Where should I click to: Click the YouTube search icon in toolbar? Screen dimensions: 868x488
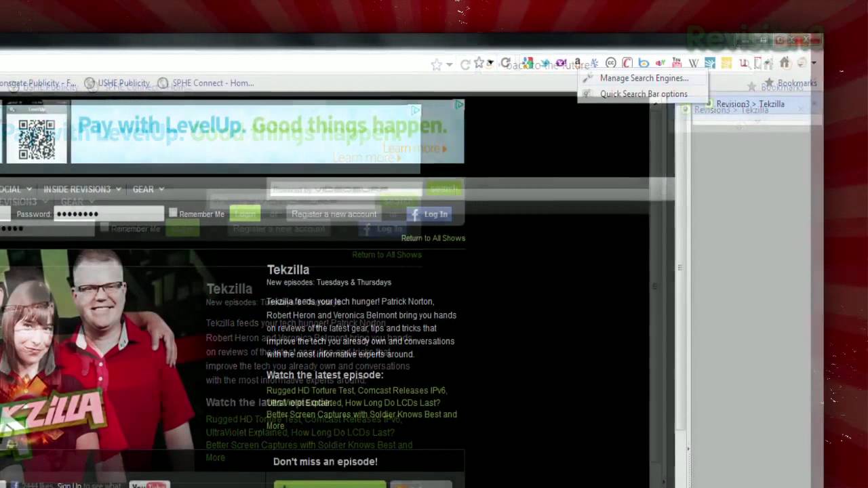677,62
